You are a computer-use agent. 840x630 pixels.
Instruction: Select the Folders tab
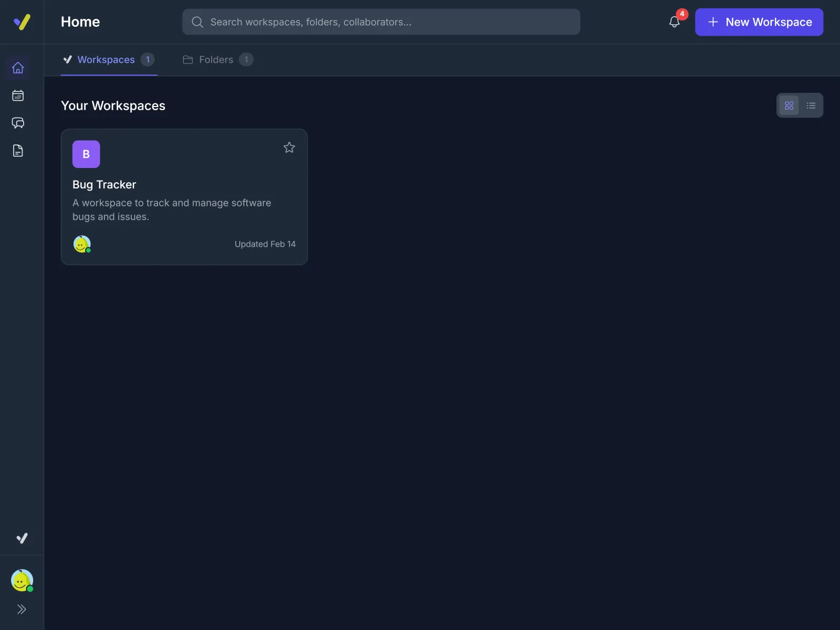pyautogui.click(x=218, y=60)
